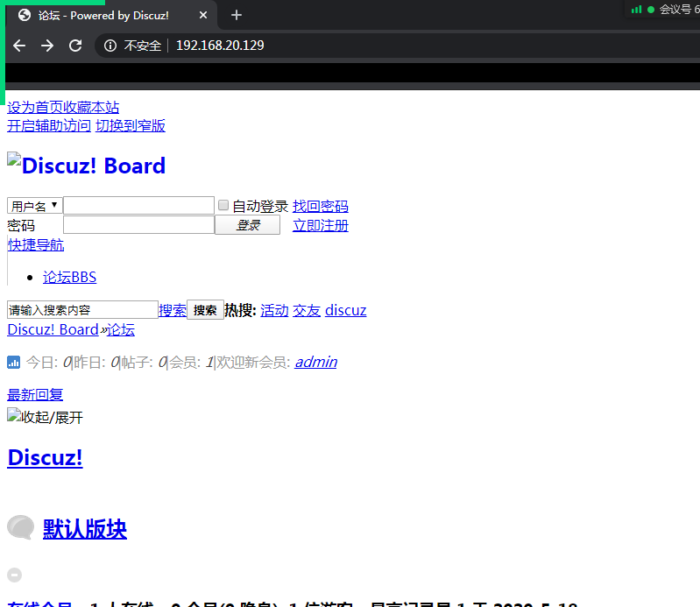This screenshot has width=700, height=607.
Task: Click the '切换到窄版' link
Action: 131,126
